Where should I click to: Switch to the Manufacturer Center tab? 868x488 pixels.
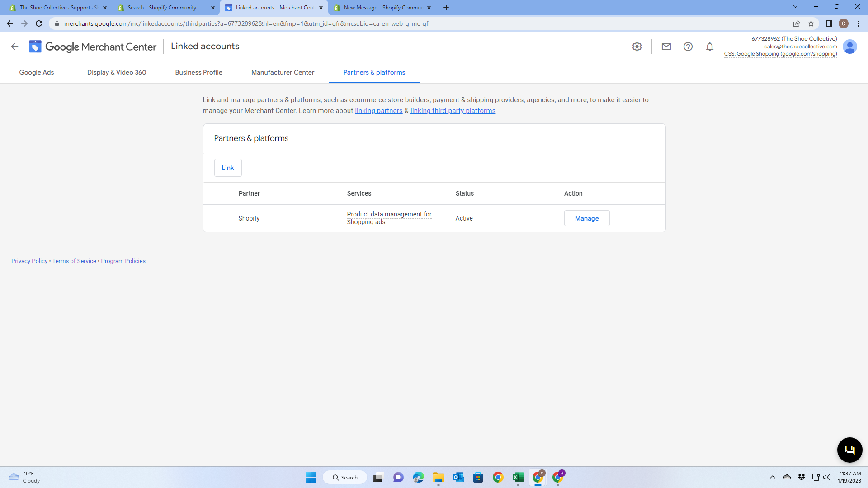point(283,72)
